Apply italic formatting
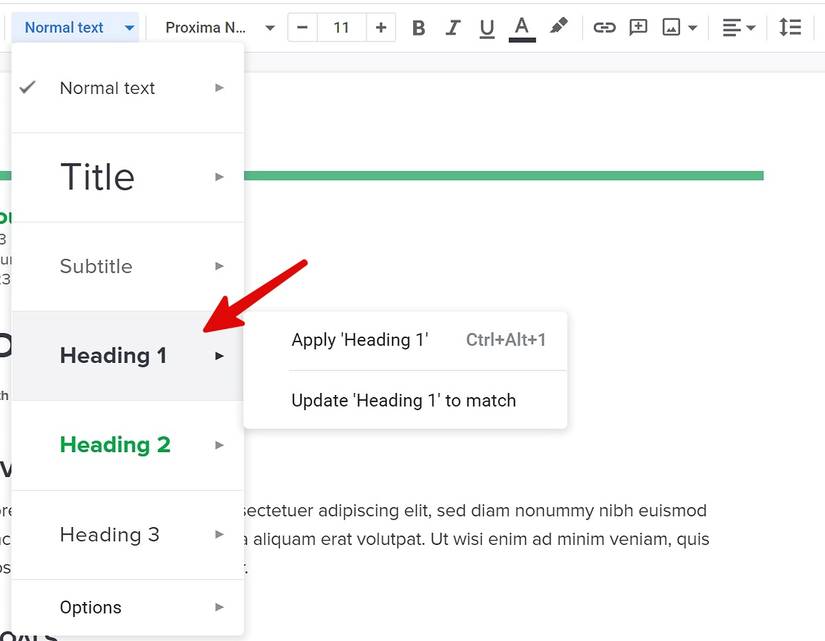The width and height of the screenshot is (825, 641). point(452,27)
